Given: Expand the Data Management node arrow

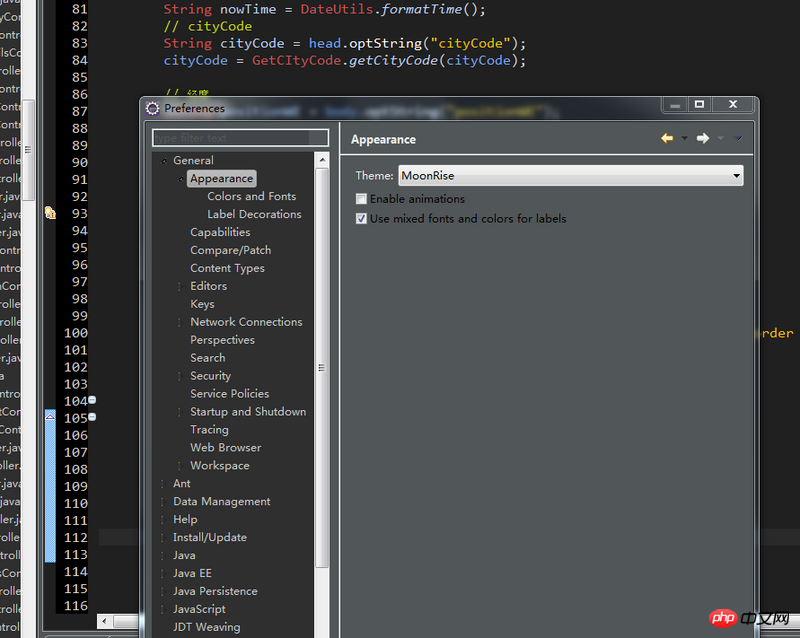Looking at the screenshot, I should pos(163,502).
